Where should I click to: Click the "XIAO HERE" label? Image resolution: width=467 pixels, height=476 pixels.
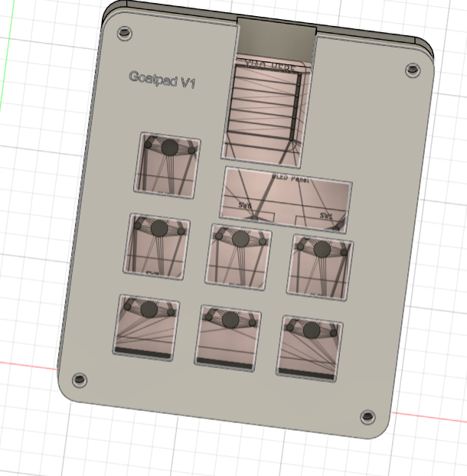[270, 67]
